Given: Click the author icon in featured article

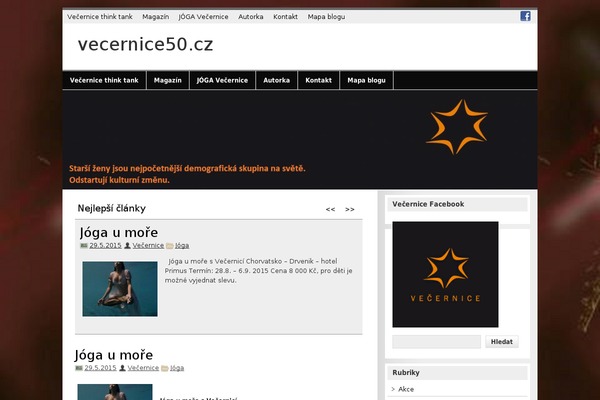Looking at the screenshot, I should coord(127,245).
